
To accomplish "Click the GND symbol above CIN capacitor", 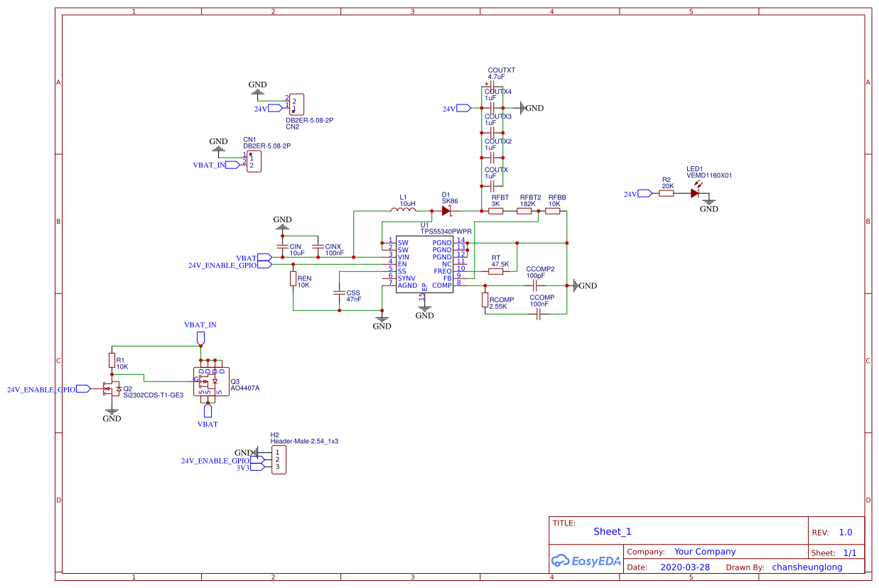I will 282,222.
